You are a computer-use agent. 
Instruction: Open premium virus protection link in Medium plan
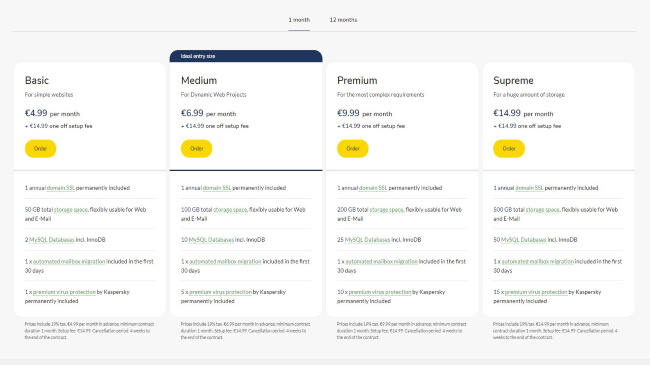click(x=221, y=292)
